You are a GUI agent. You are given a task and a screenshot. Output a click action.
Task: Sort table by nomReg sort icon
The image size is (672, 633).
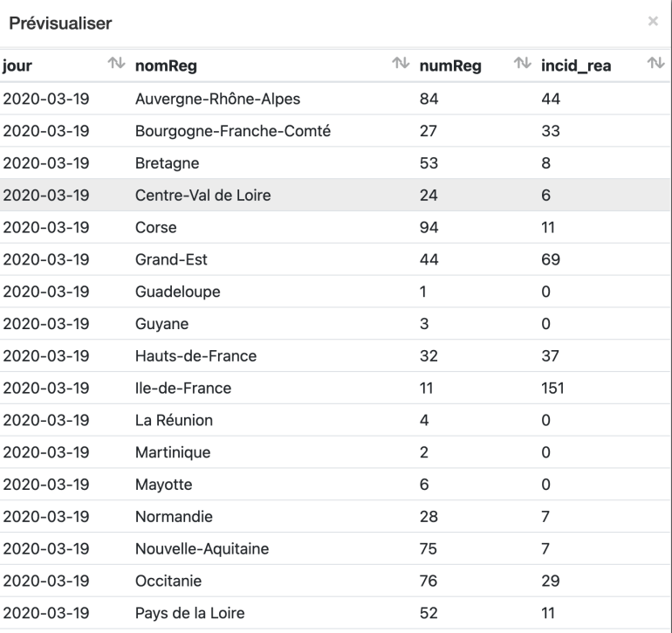point(401,63)
